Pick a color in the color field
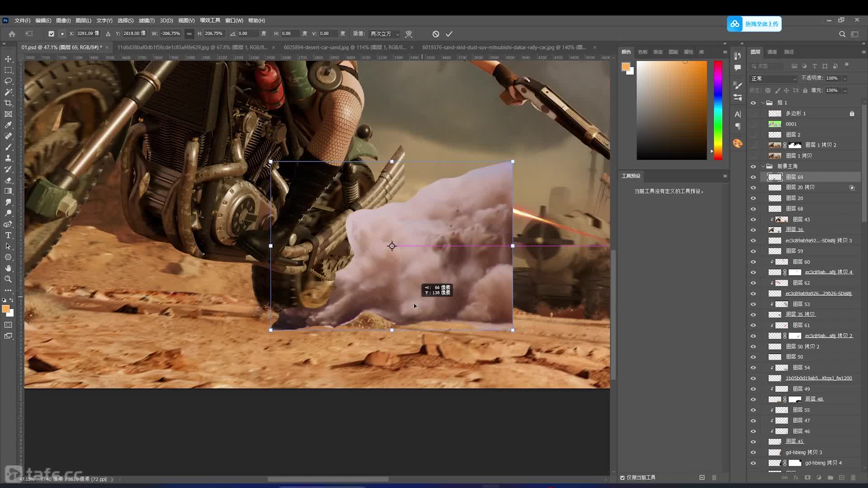Image resolution: width=868 pixels, height=488 pixels. pyautogui.click(x=672, y=110)
